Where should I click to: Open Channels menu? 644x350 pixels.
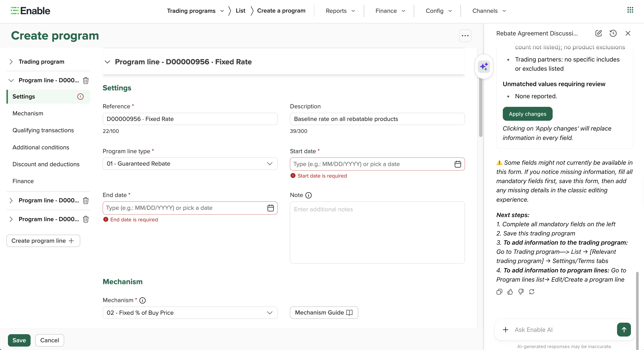tap(489, 11)
